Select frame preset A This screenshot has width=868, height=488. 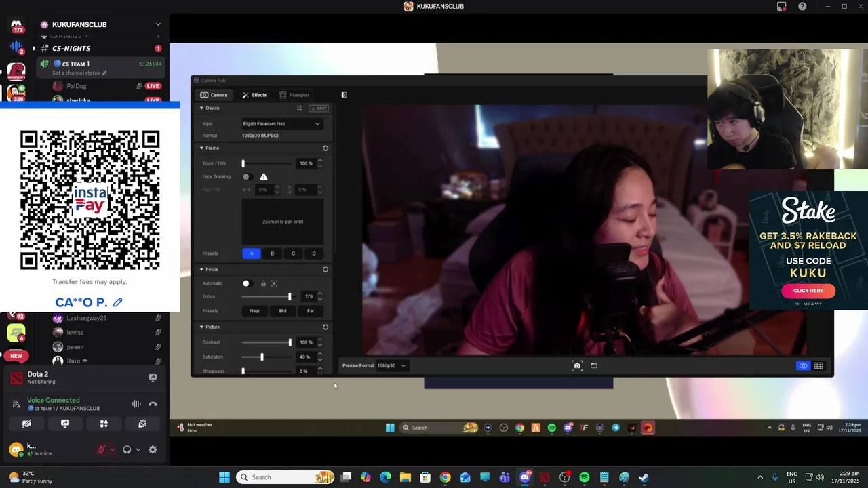(252, 253)
